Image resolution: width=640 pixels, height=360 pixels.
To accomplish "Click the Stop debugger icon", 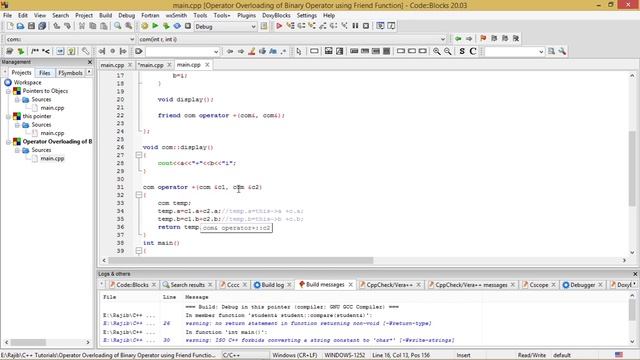I will (366, 26).
